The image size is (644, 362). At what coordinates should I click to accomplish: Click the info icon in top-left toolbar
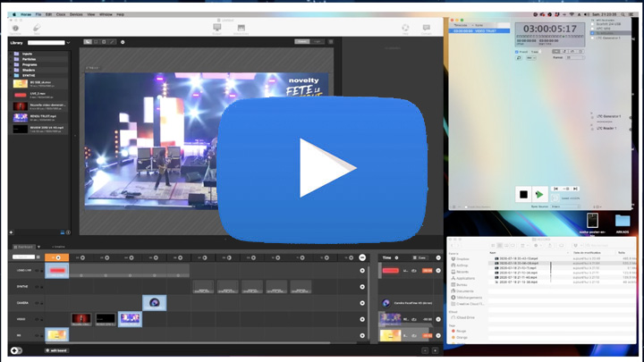[15, 29]
